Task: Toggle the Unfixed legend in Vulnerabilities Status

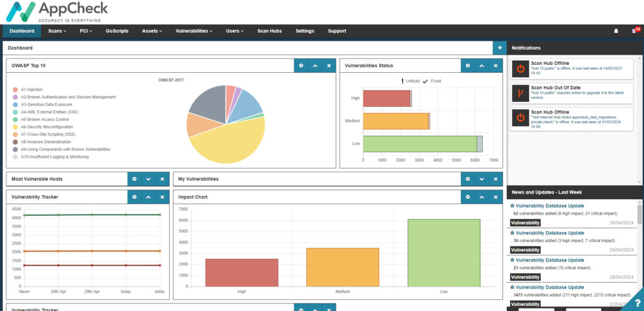Action: pos(411,81)
